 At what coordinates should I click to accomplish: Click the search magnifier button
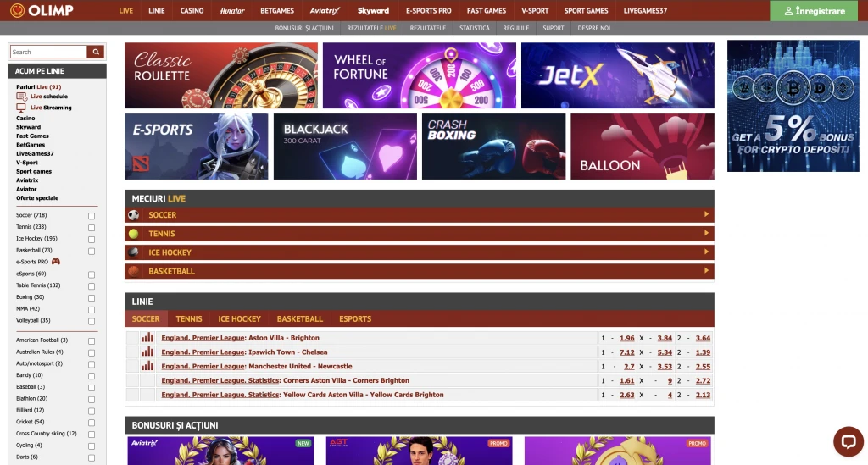(x=96, y=52)
